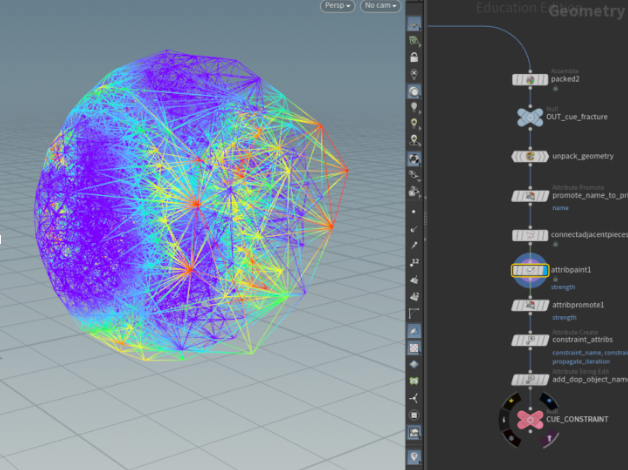
Task: Toggle the display point numbers icon
Action: 414,262
